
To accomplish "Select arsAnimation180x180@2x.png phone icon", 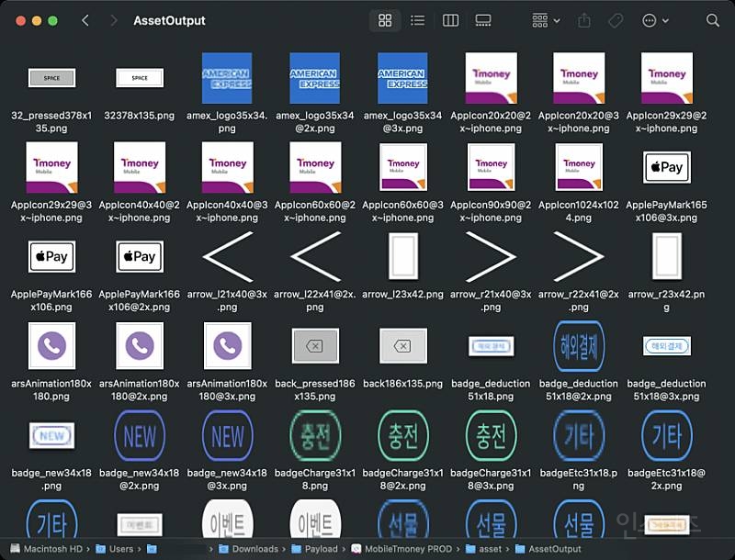I will tap(140, 345).
